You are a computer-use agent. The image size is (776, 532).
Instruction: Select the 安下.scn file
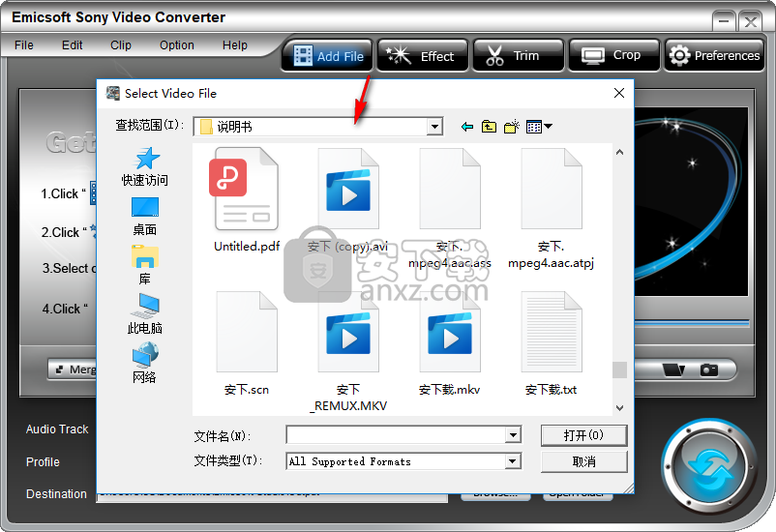click(x=247, y=344)
